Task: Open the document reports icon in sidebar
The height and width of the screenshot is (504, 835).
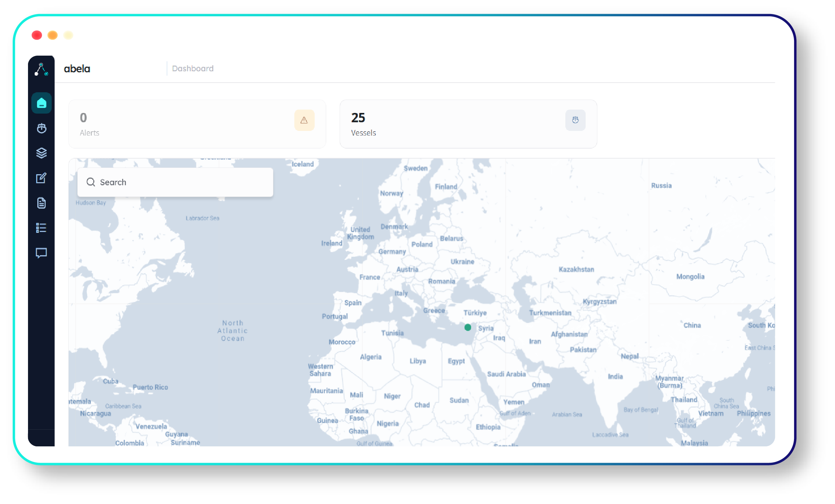Action: [41, 203]
